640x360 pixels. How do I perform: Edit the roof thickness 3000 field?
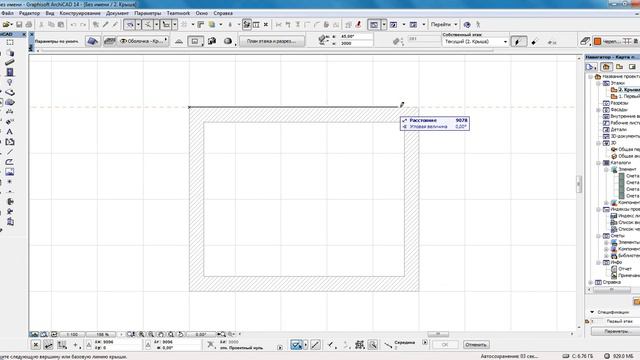tap(355, 43)
